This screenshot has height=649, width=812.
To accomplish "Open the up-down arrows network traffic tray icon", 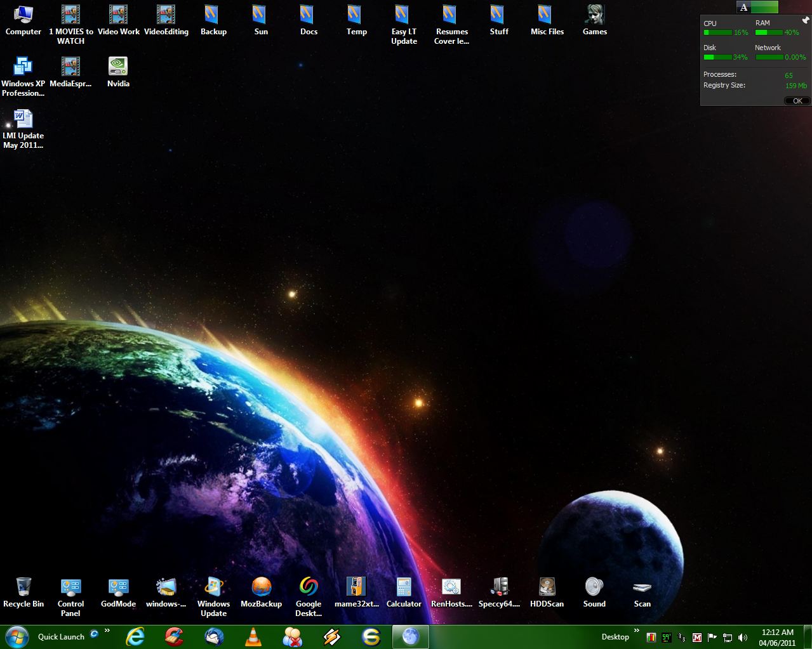I will pos(681,638).
